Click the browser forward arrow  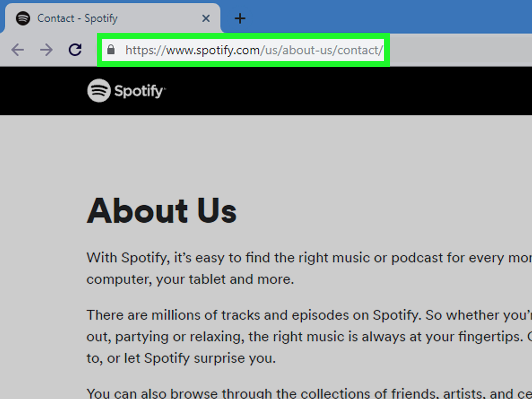point(46,50)
